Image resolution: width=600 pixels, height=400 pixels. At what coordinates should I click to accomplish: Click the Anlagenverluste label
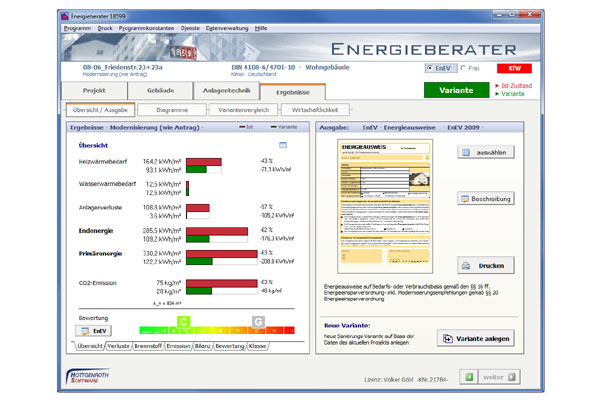[x=100, y=207]
